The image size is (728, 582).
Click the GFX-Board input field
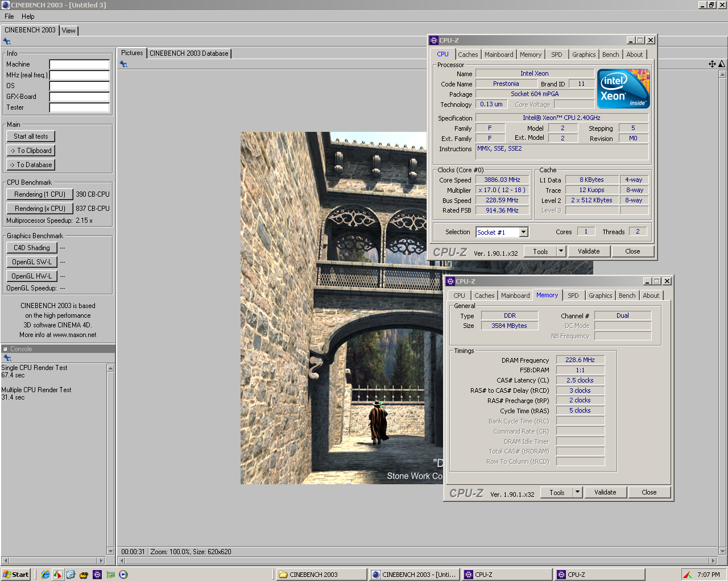tap(80, 97)
